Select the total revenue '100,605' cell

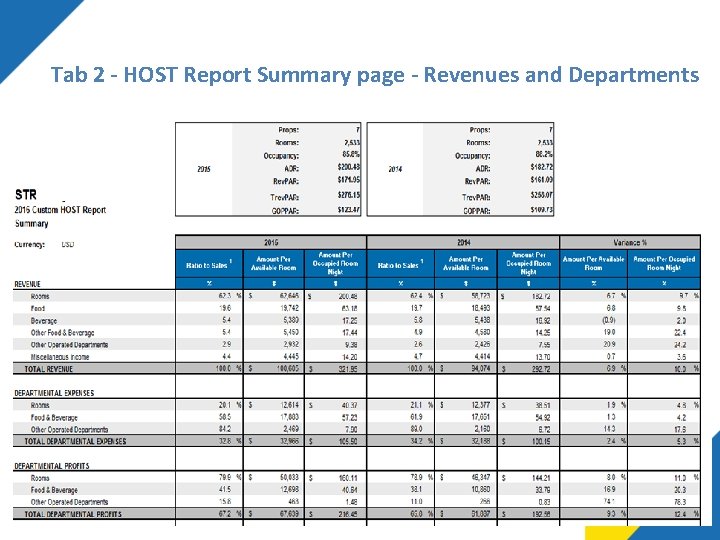tap(288, 369)
